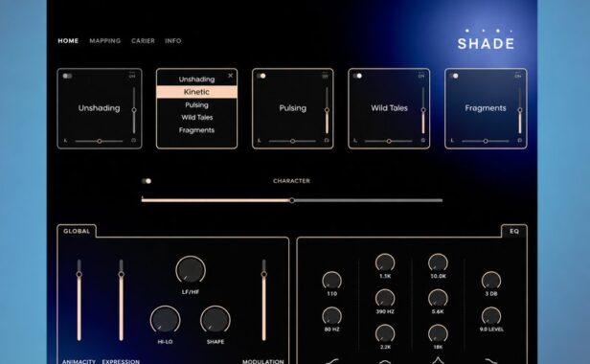590x364 pixels.
Task: Select the GLOBAL panel tab
Action: pos(77,231)
